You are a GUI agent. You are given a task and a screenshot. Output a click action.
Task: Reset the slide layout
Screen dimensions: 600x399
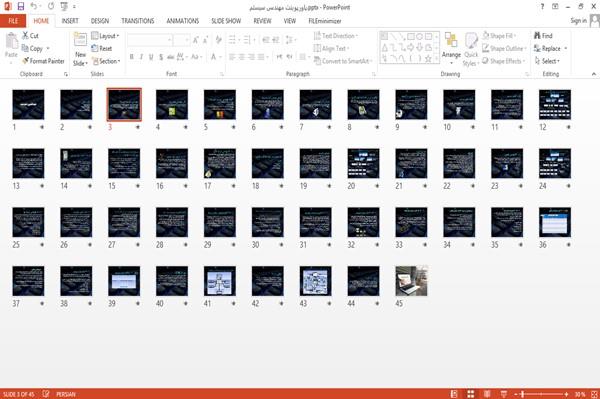pyautogui.click(x=102, y=49)
